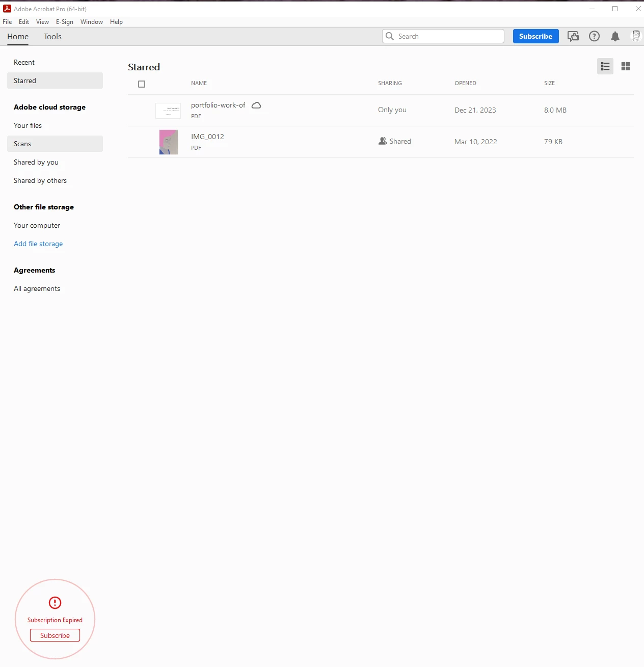This screenshot has height=667, width=644.
Task: Click portfolio-work-of PDF thumbnail
Action: [168, 111]
